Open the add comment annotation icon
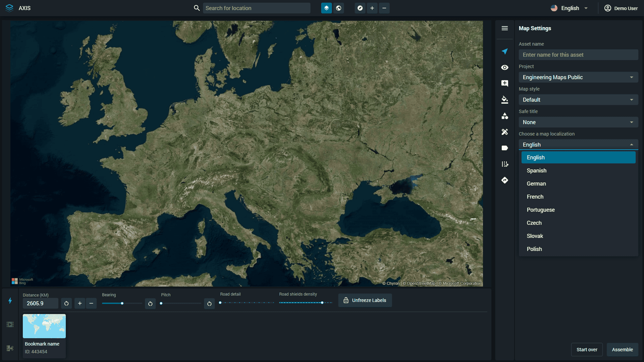Image resolution: width=644 pixels, height=362 pixels. (x=504, y=83)
